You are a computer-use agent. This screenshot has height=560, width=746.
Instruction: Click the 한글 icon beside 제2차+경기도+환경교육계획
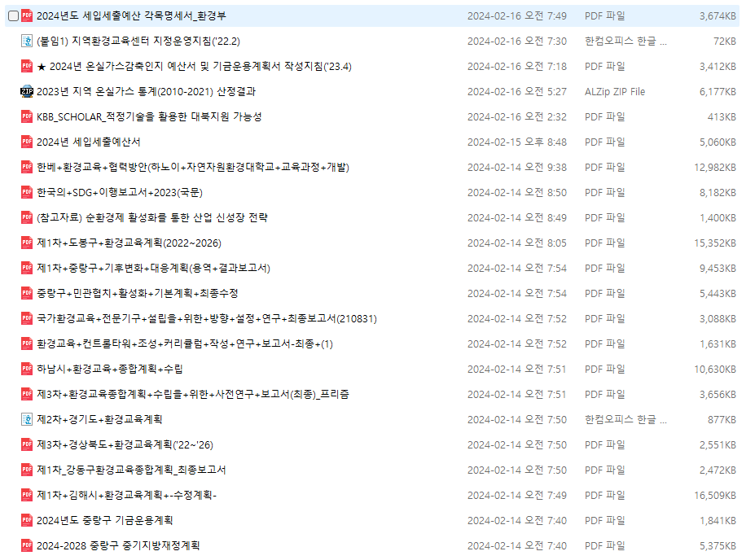(25, 418)
